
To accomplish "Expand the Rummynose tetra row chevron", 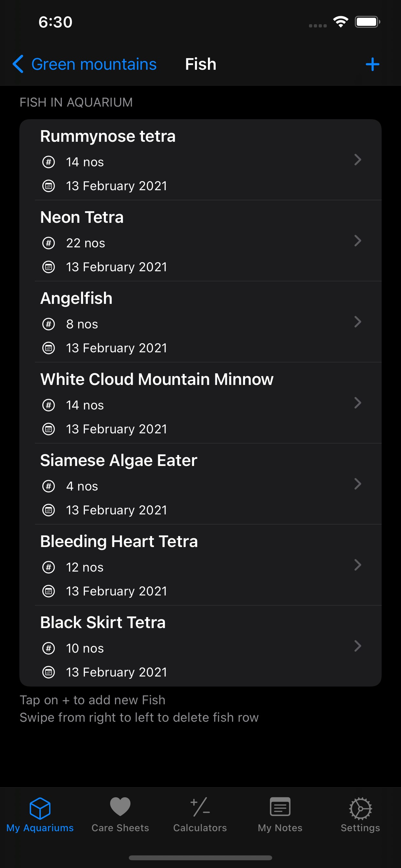I will point(357,160).
